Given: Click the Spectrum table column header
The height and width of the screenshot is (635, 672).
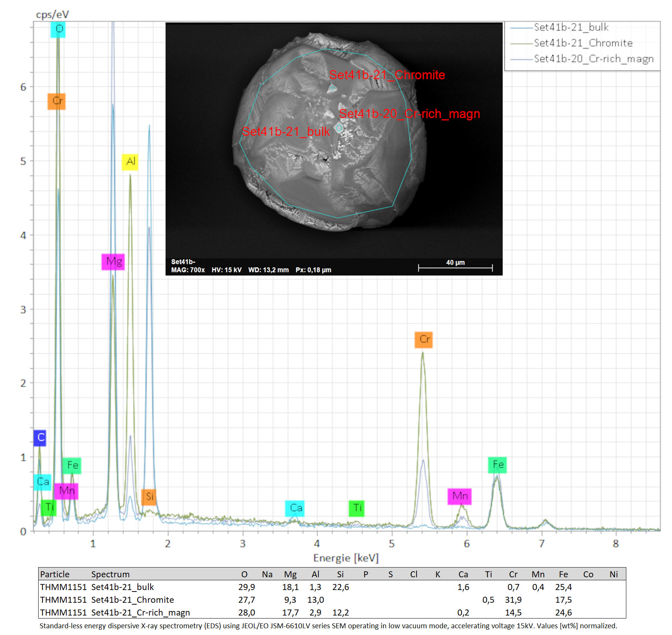Looking at the screenshot, I should click(x=111, y=574).
